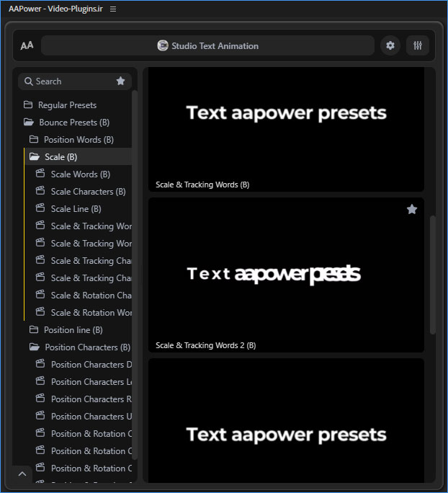Select the Scale & Rotation Cha preset
The width and height of the screenshot is (448, 493).
84,296
